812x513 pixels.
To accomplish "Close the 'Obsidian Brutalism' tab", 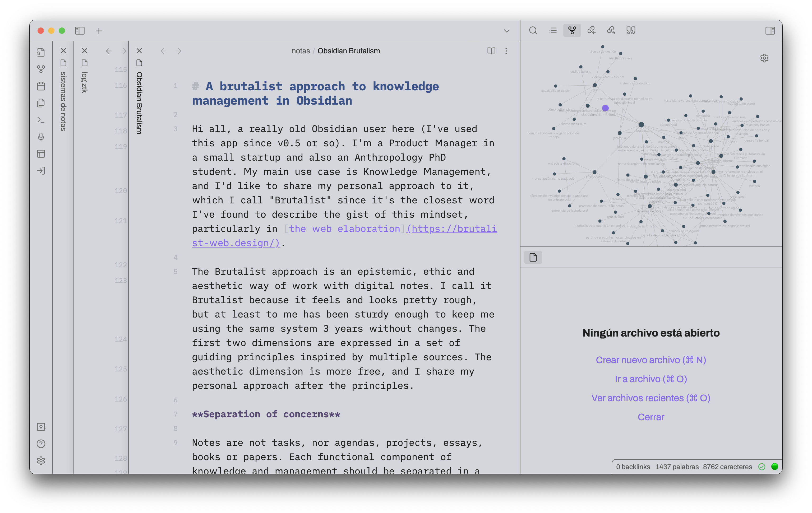I will coord(139,51).
